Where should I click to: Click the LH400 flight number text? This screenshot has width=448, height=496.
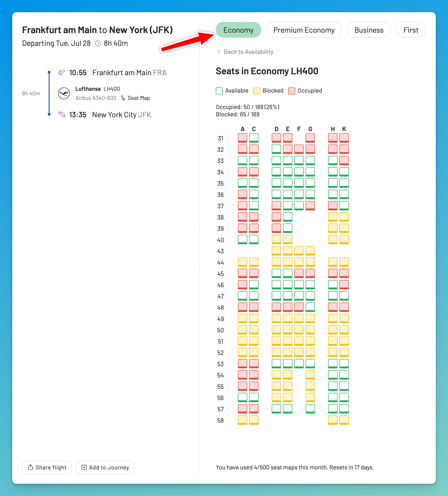112,89
